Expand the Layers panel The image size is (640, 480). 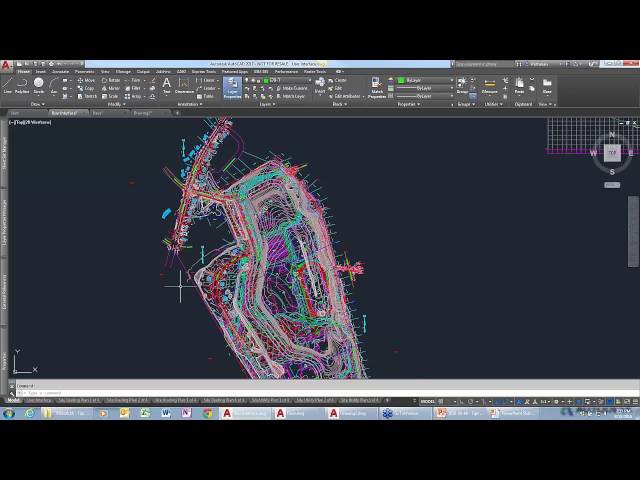pyautogui.click(x=267, y=104)
